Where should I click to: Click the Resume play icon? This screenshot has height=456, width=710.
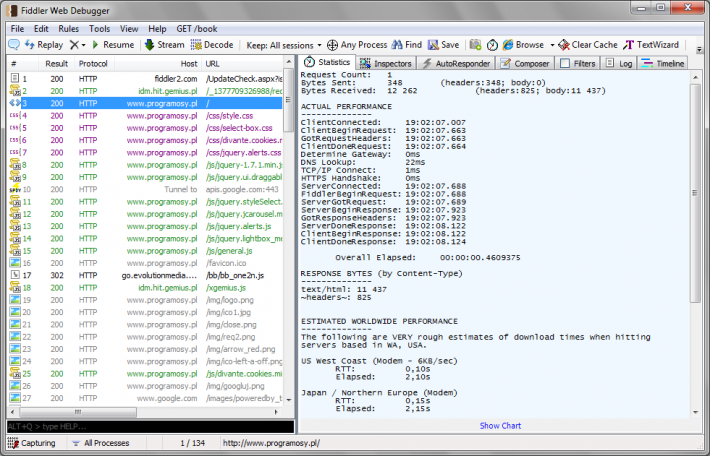click(x=96, y=45)
